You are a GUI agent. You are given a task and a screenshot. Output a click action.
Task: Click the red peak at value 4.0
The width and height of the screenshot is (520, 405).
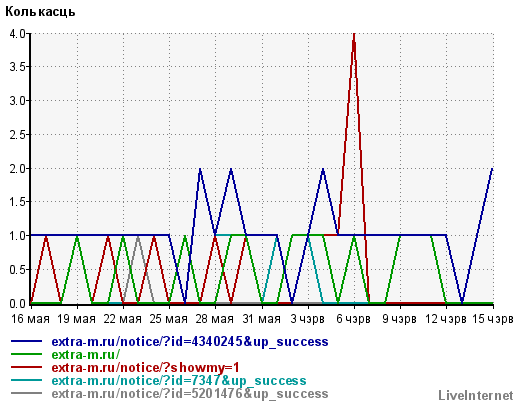coord(354,34)
